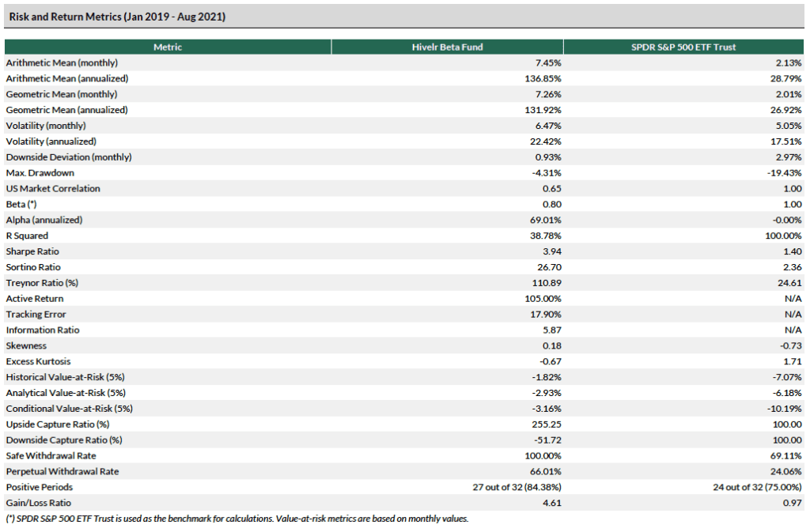Click the Excess Kurtosis label

tap(38, 362)
